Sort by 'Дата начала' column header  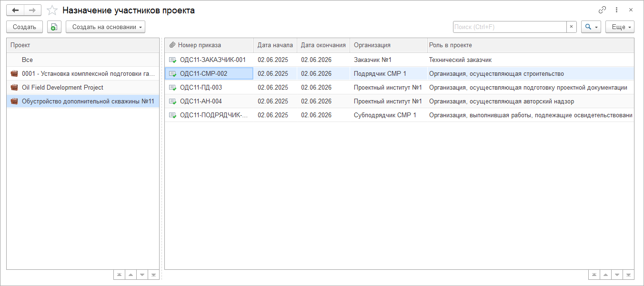275,45
